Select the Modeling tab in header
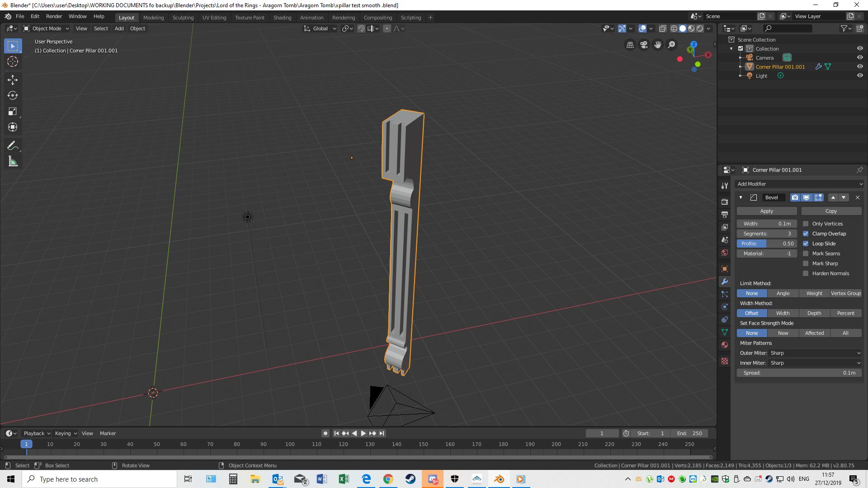Image resolution: width=868 pixels, height=488 pixels. (153, 17)
